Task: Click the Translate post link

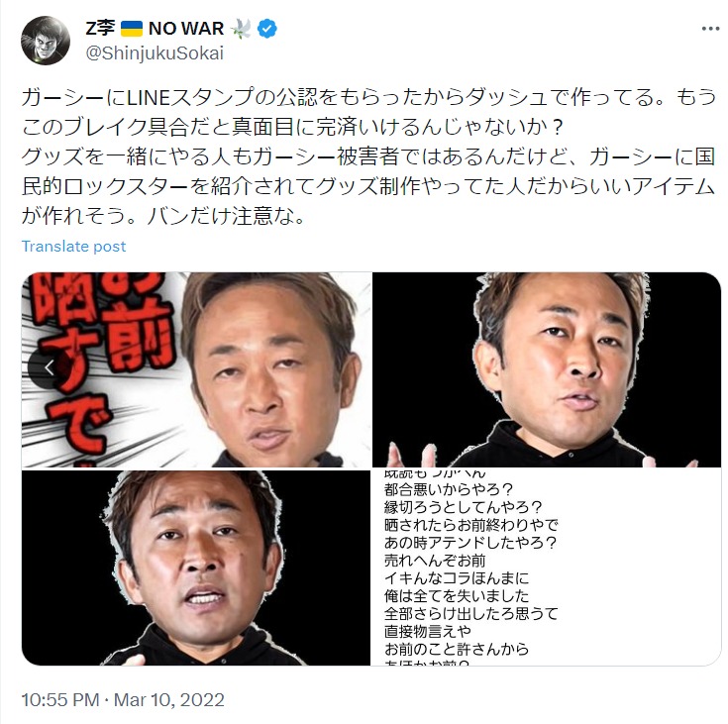Action: pos(74,247)
